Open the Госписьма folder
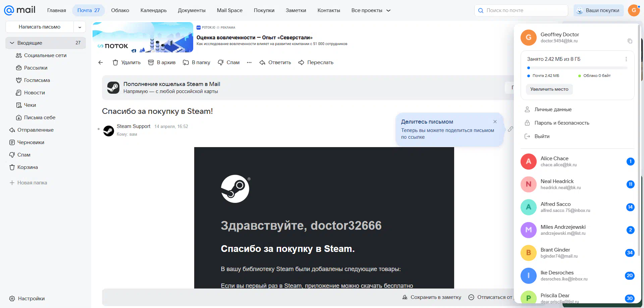Screen dimensions: 644x308 tap(46, 80)
